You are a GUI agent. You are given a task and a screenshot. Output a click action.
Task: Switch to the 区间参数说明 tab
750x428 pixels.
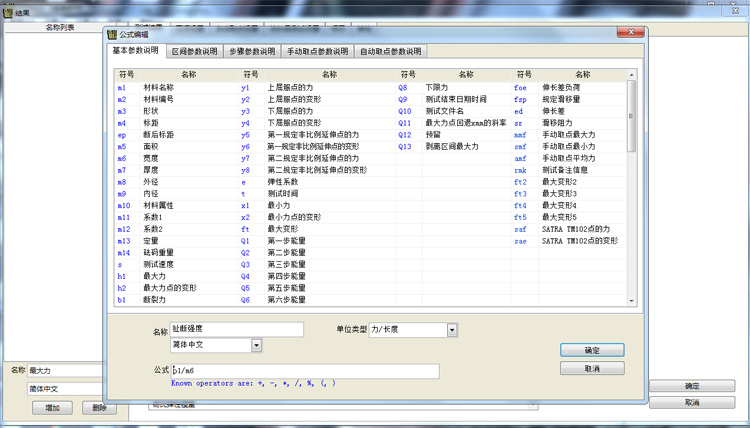coord(194,51)
